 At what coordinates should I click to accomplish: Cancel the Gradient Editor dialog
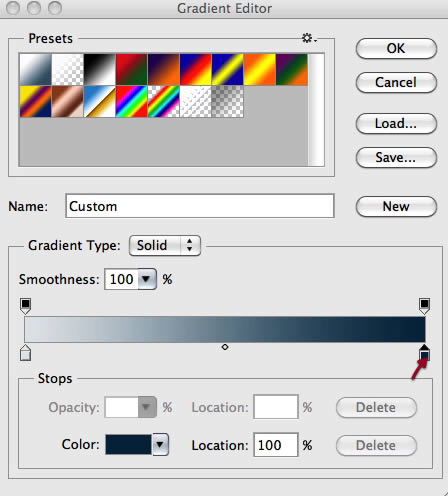[x=396, y=82]
